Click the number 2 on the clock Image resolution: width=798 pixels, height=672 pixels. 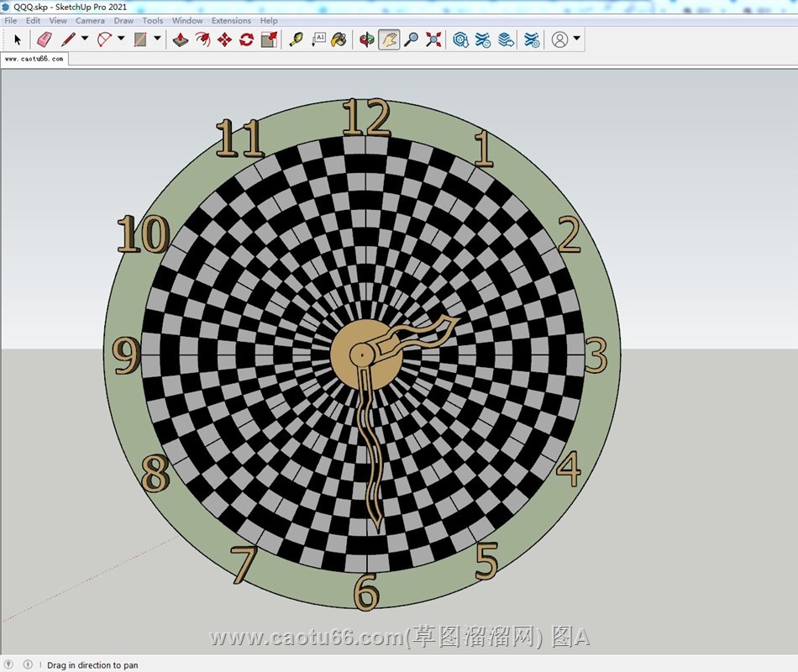click(570, 234)
